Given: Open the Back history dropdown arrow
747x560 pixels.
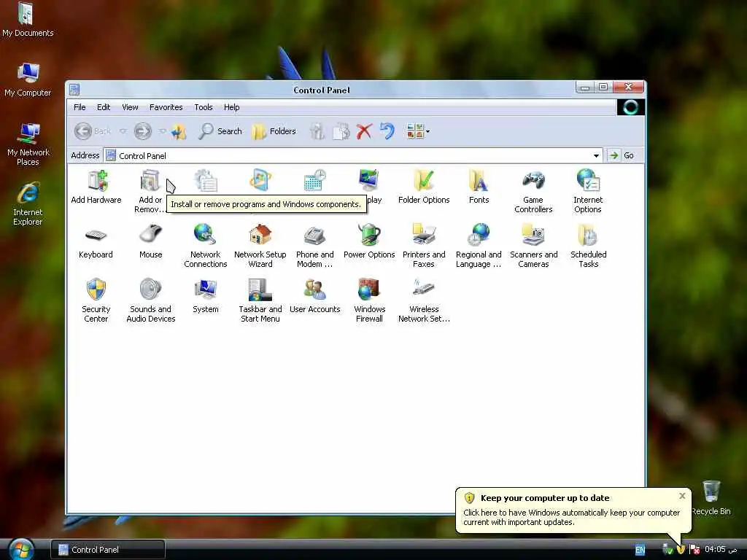Looking at the screenshot, I should click(x=123, y=131).
